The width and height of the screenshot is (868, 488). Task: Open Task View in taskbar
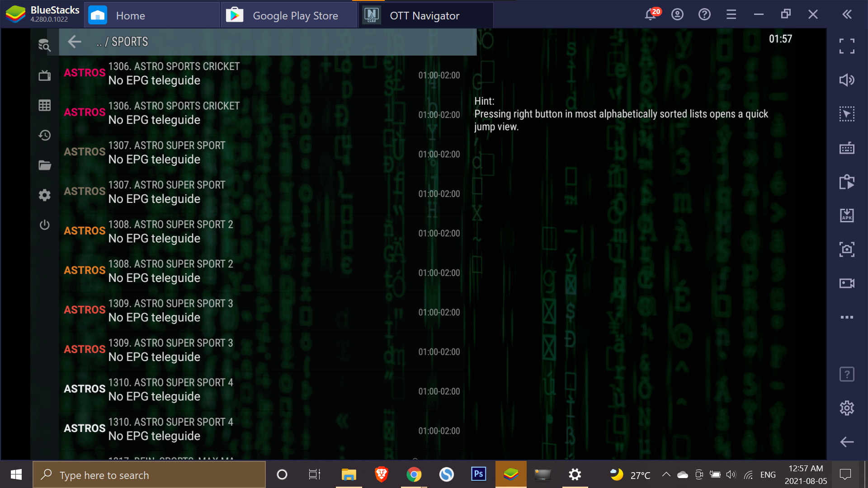click(314, 474)
